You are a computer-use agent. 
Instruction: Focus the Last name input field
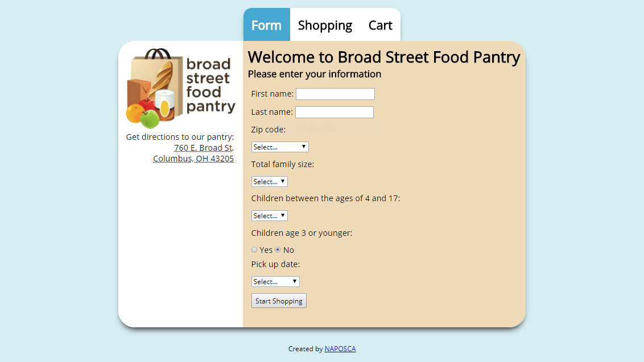pos(335,112)
